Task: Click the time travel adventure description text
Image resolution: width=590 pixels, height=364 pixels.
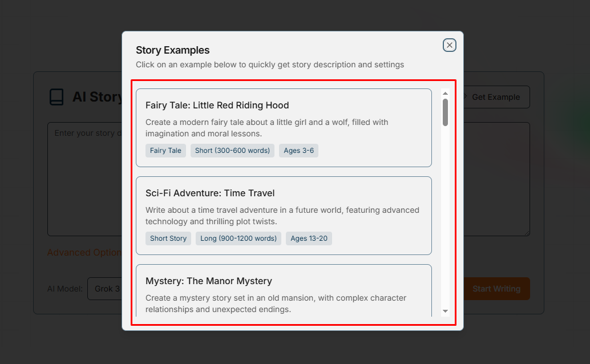Action: [x=282, y=216]
